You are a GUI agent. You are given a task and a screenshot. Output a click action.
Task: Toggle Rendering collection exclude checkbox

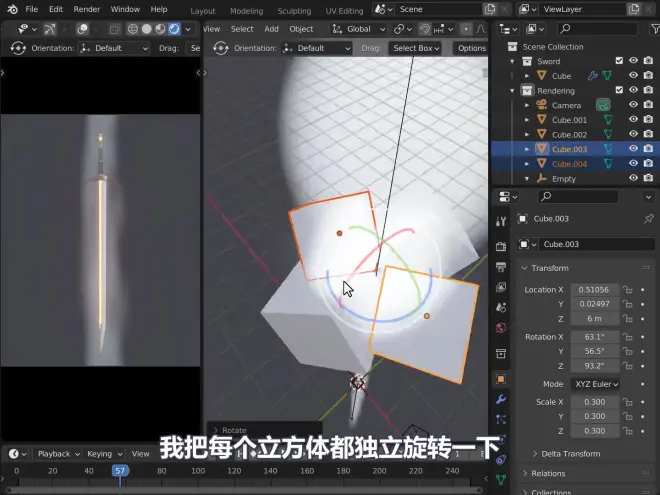pyautogui.click(x=619, y=90)
